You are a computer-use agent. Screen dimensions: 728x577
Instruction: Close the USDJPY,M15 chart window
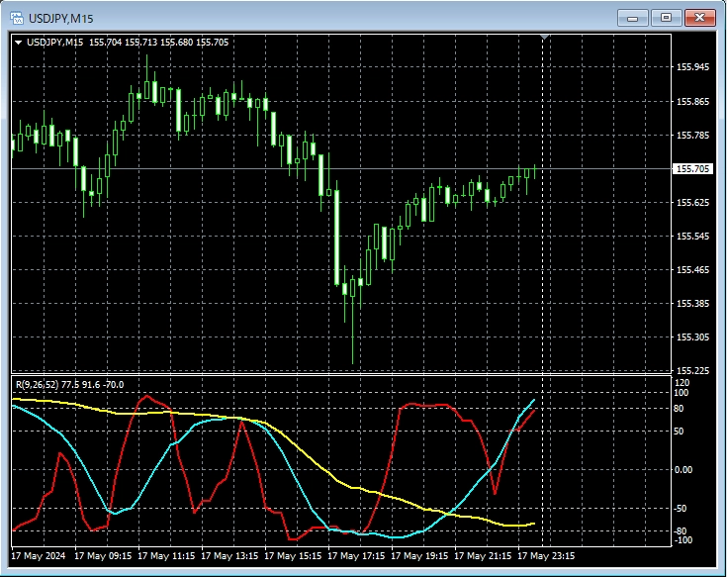pyautogui.click(x=700, y=18)
